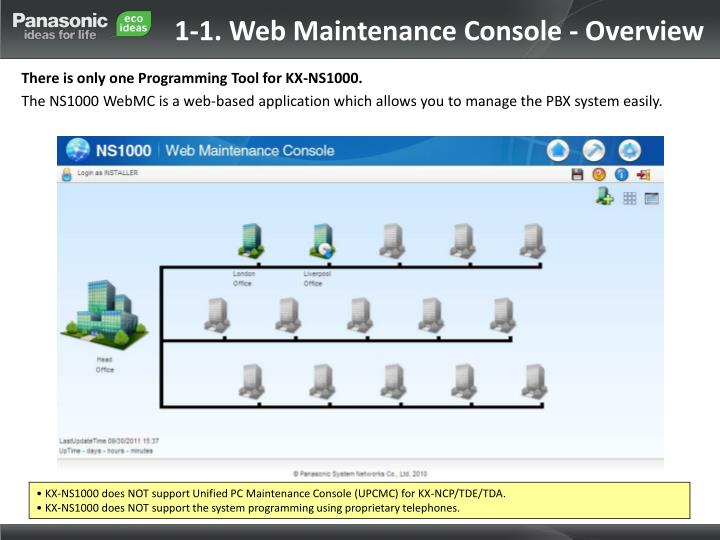Click the Panasonic ideas for life logo
Screen dimensions: 720x540
click(60, 27)
